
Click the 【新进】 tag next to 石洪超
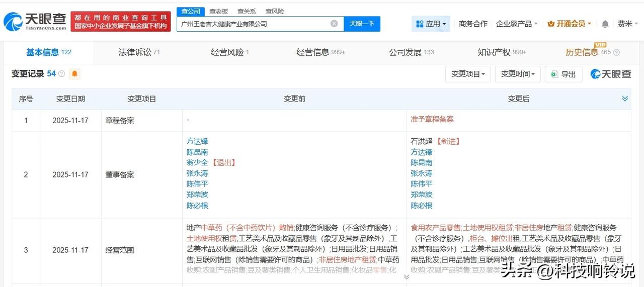(448, 141)
